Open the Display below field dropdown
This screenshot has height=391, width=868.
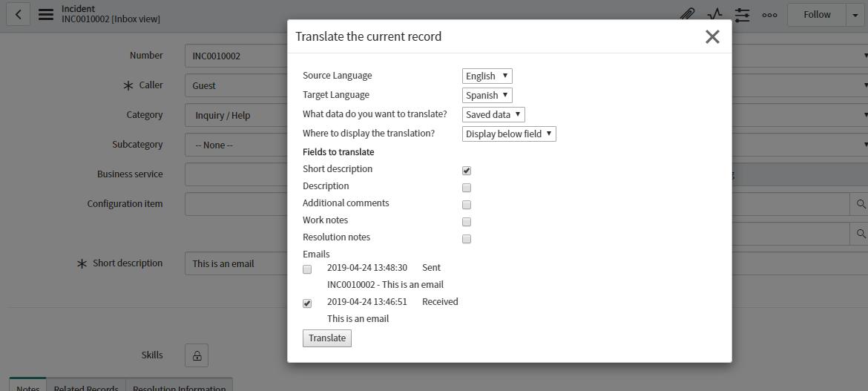coord(509,134)
